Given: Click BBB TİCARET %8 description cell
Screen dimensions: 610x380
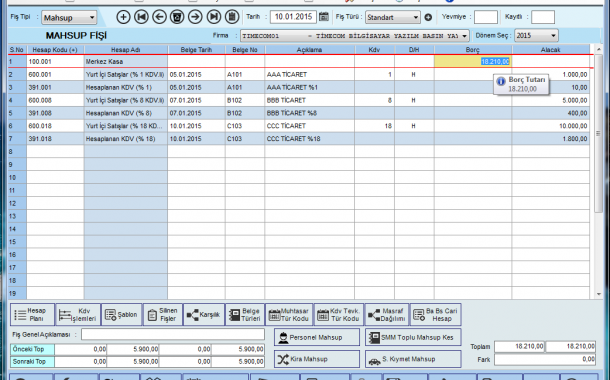Looking at the screenshot, I should (x=310, y=113).
